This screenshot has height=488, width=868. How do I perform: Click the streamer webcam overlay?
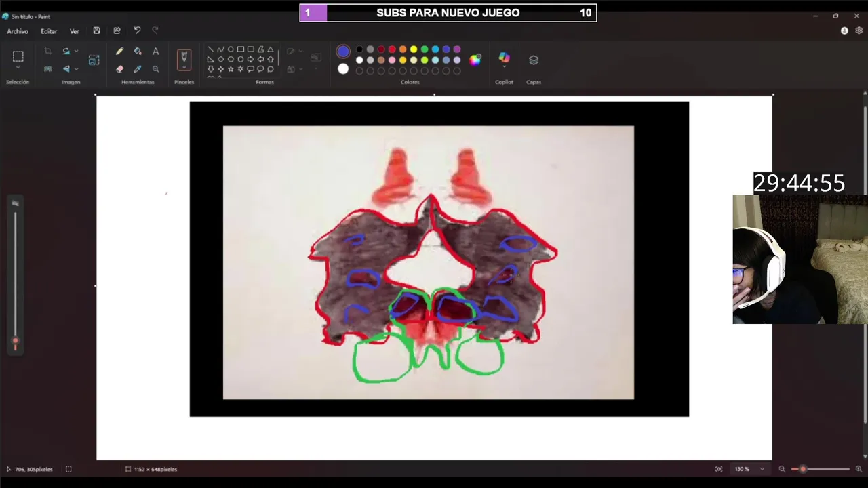coord(800,259)
